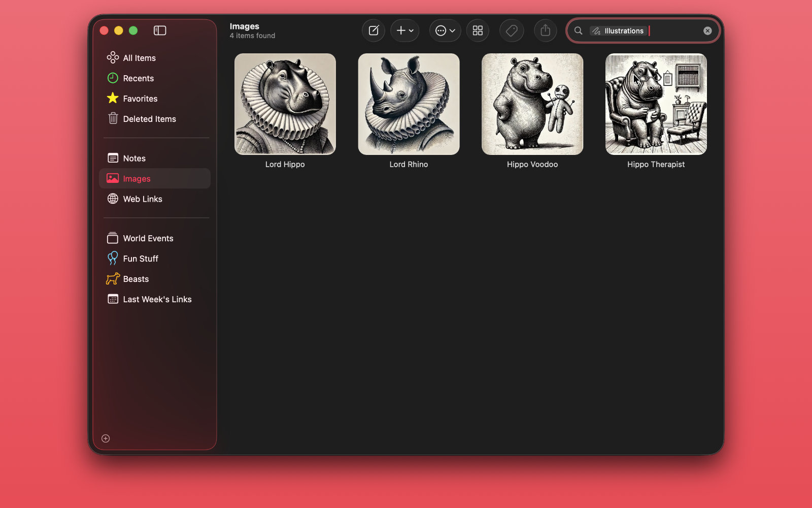
Task: Switch to Notes category
Action: [x=134, y=158]
